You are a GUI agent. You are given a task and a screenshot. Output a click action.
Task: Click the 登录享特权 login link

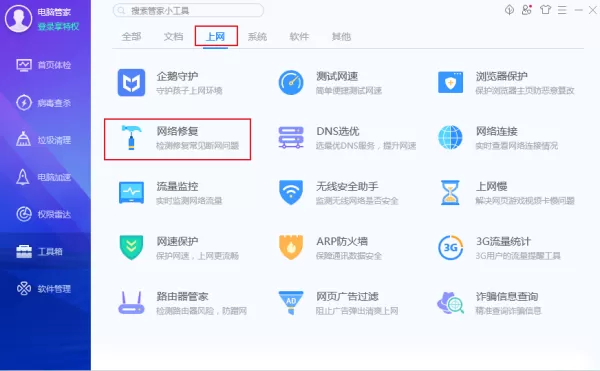click(59, 26)
